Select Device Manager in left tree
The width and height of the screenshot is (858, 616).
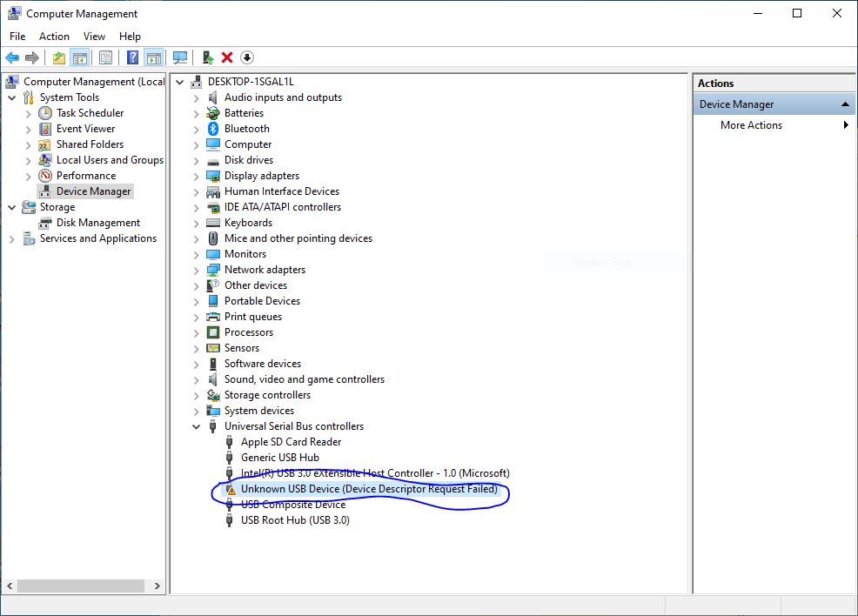(94, 191)
